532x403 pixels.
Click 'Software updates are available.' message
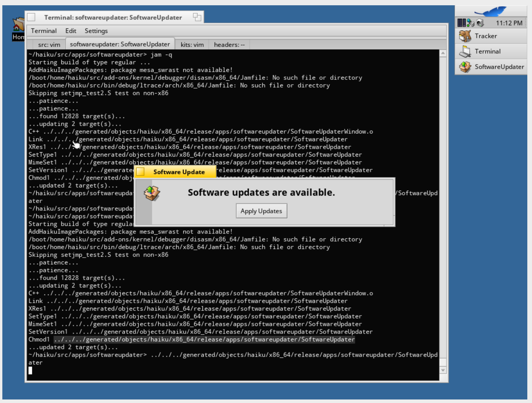[261, 192]
